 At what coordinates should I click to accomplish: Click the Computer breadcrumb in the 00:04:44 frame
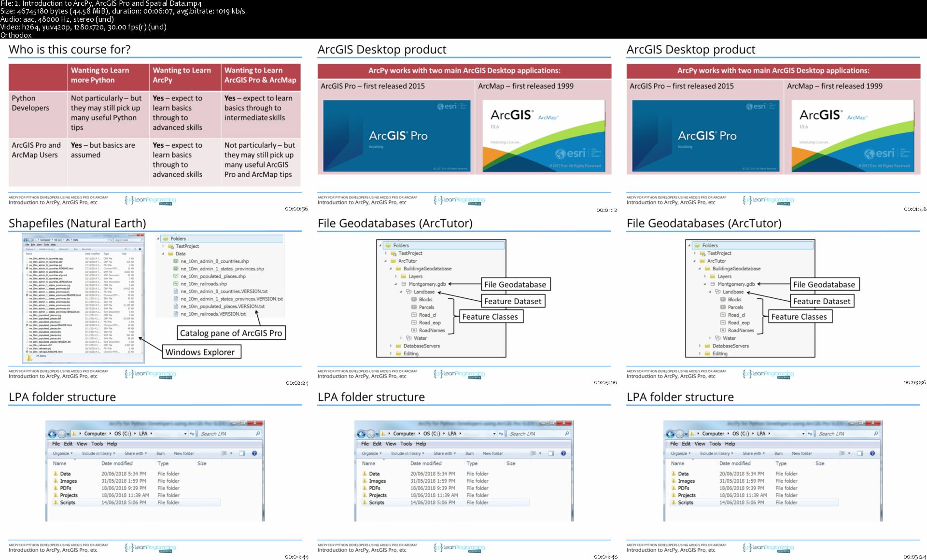(x=95, y=434)
